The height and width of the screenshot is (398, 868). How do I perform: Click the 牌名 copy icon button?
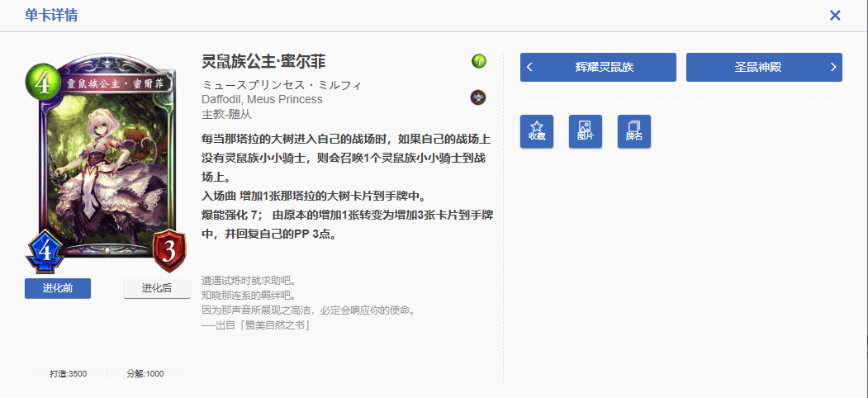(633, 131)
